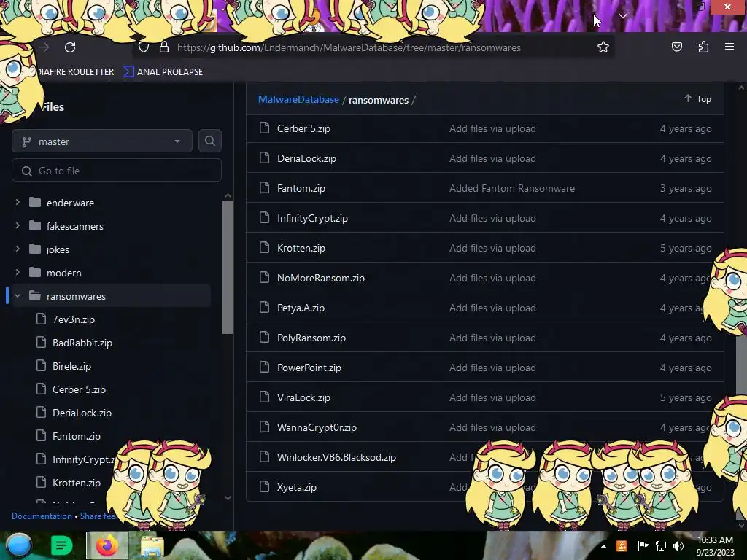Screen dimensions: 747x560
Task: Click the folder icon next to modern
Action: pos(35,273)
